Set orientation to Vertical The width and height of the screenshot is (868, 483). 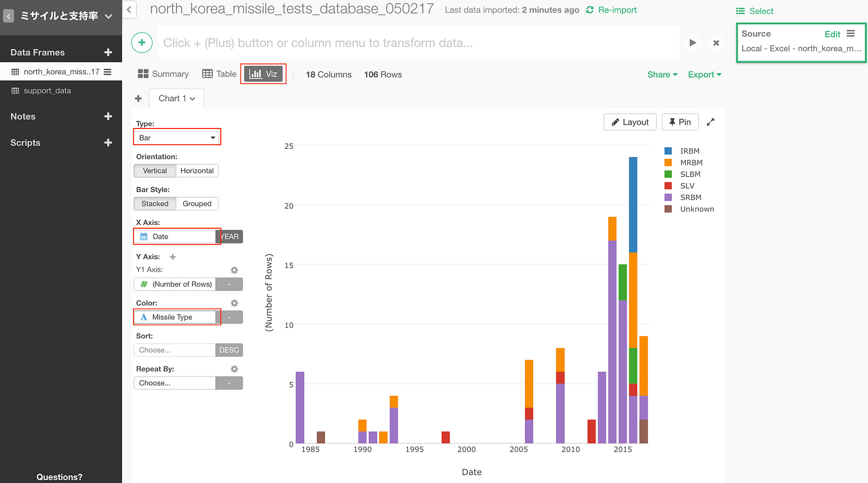[x=155, y=171]
